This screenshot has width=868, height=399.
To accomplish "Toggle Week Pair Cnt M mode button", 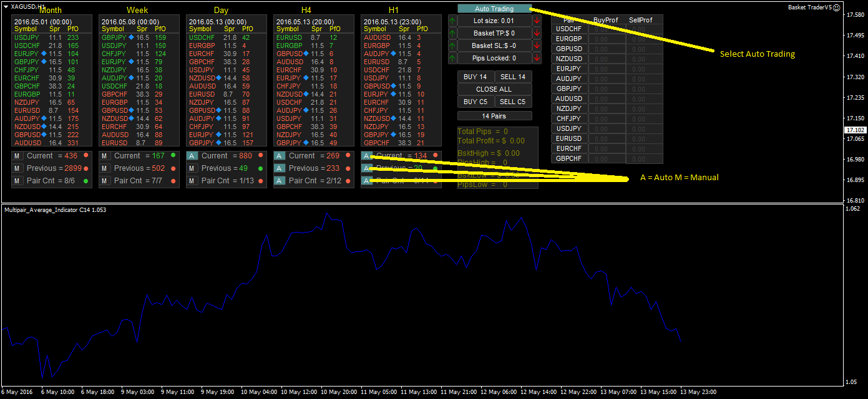I will [x=105, y=181].
